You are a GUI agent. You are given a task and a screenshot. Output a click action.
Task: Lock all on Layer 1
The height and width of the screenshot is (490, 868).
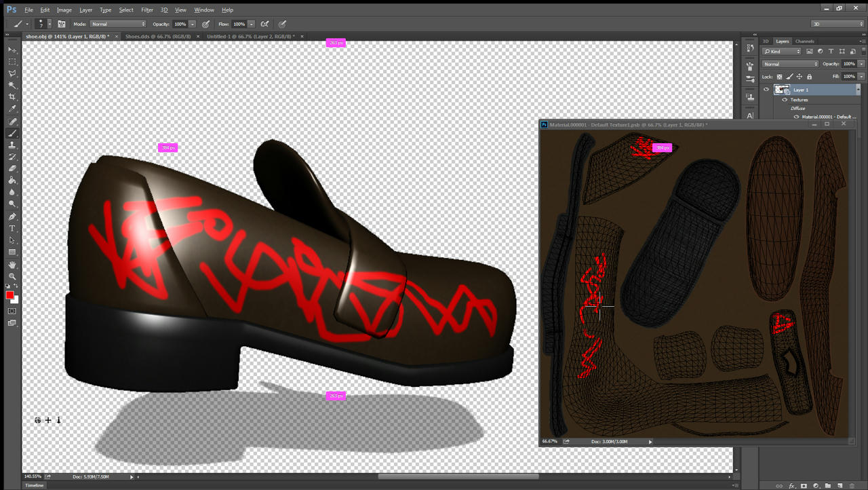point(810,77)
